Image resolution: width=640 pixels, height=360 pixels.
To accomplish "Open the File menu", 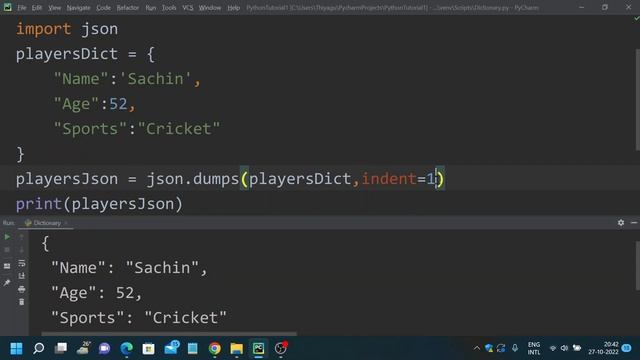I will point(22,8).
